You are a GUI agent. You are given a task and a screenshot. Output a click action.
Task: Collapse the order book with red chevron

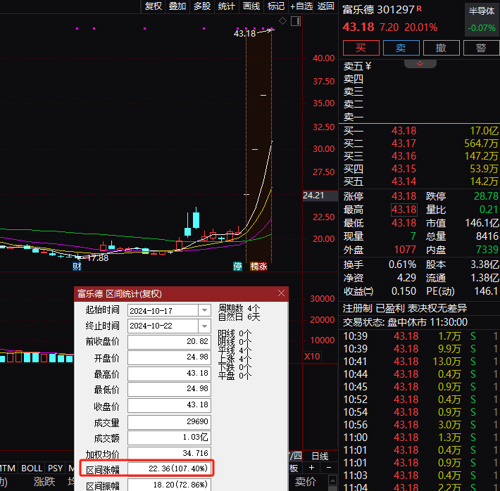point(420,64)
